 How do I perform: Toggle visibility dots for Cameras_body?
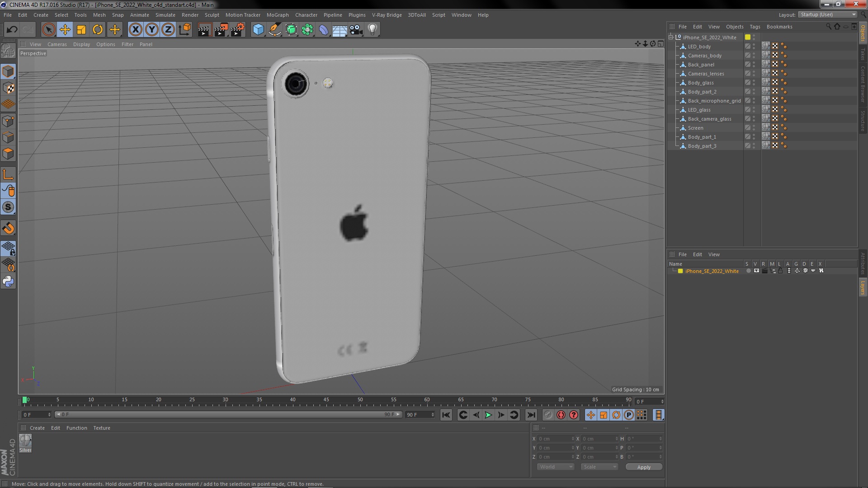click(754, 56)
